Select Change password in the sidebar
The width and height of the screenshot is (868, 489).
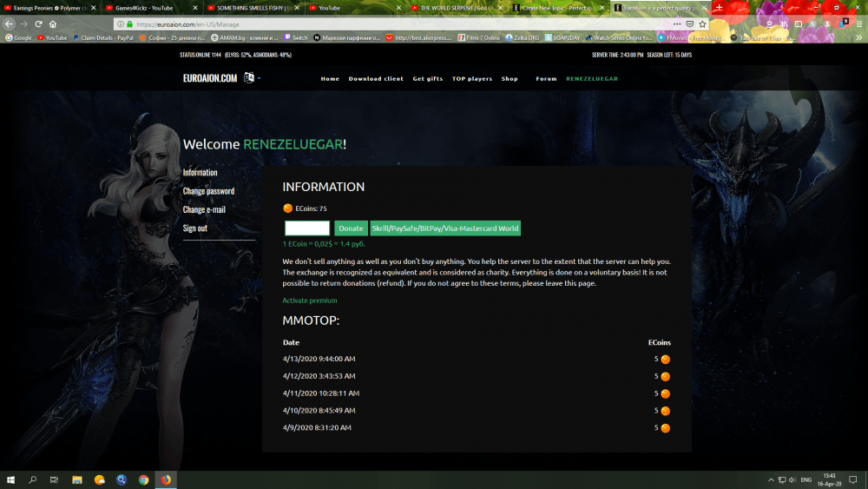207,191
